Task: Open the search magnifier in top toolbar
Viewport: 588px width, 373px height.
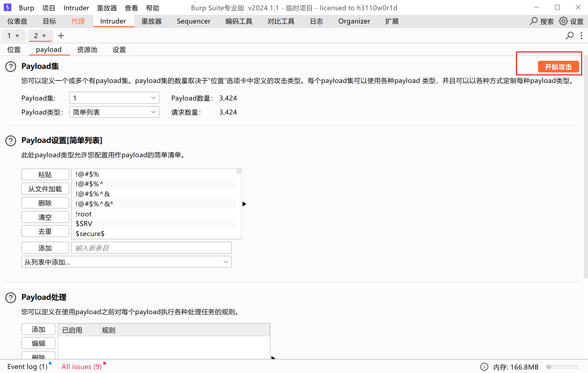Action: point(534,21)
